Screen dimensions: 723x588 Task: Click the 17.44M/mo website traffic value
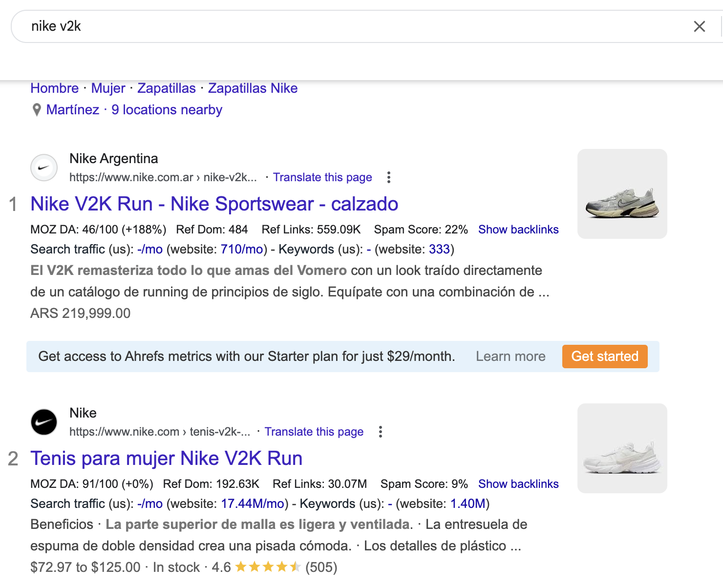[253, 504]
